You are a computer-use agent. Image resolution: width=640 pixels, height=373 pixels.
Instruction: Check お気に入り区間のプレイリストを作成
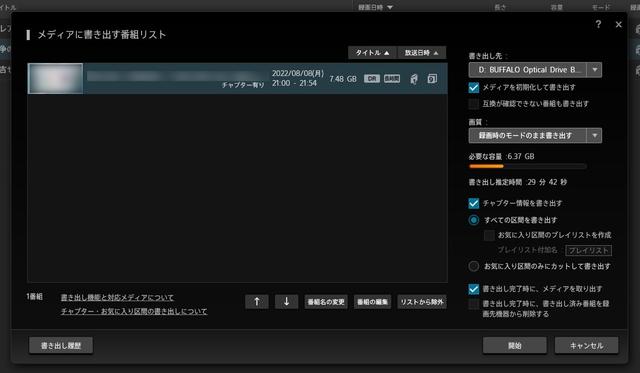[489, 235]
